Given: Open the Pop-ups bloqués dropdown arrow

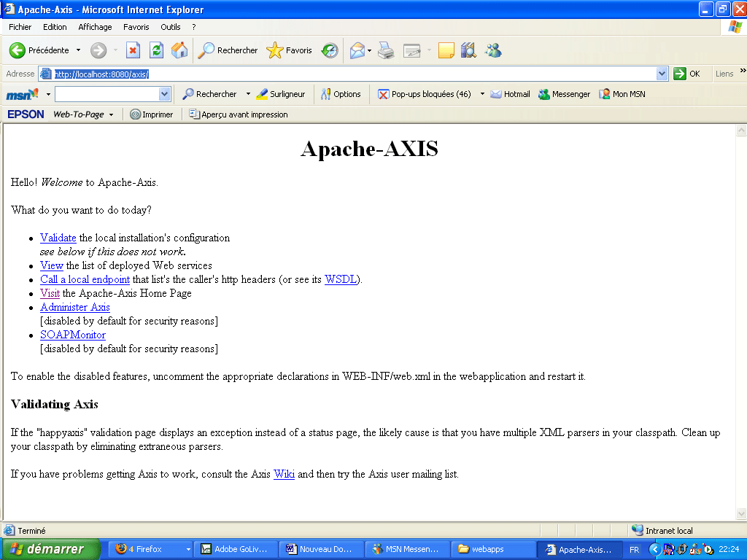Looking at the screenshot, I should (x=482, y=94).
